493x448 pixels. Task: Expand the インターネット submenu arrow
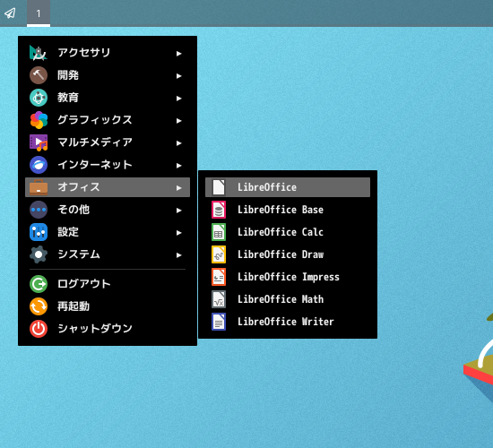coord(179,166)
